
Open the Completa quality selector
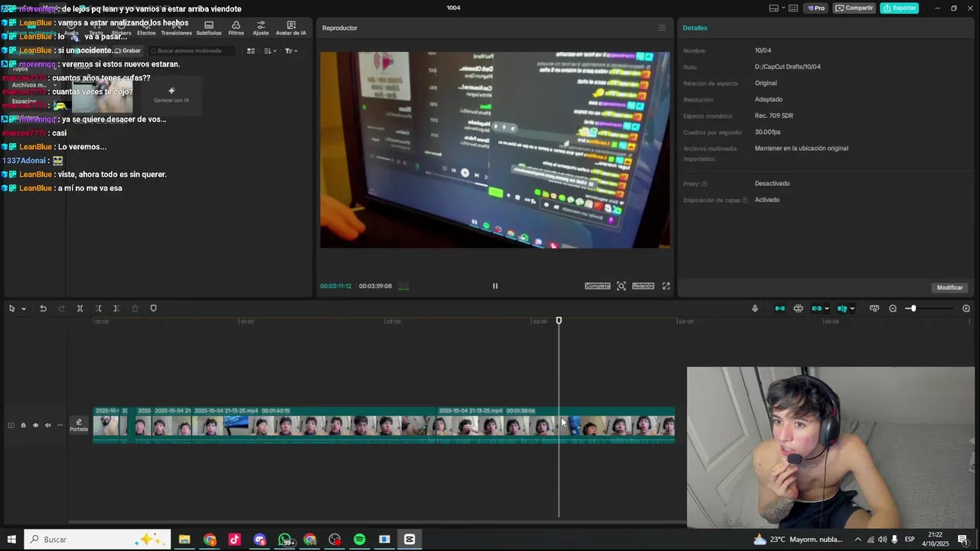(x=597, y=286)
